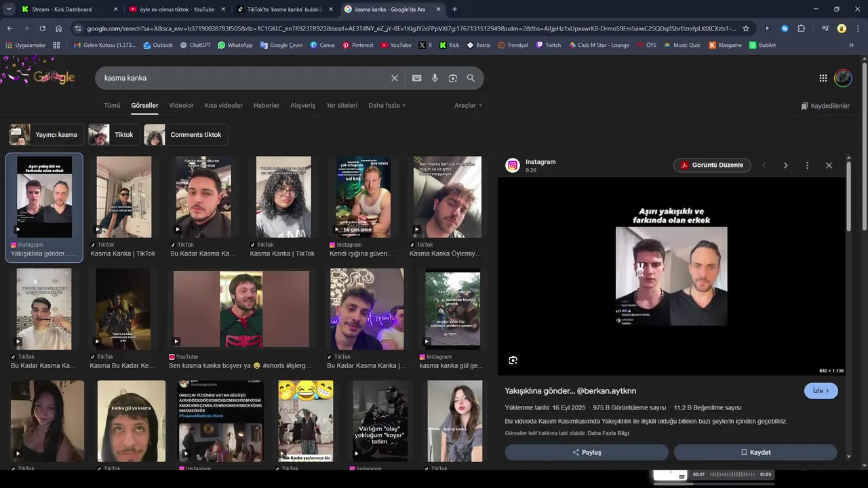
Task: Open the Canva bookmark
Action: pos(322,45)
